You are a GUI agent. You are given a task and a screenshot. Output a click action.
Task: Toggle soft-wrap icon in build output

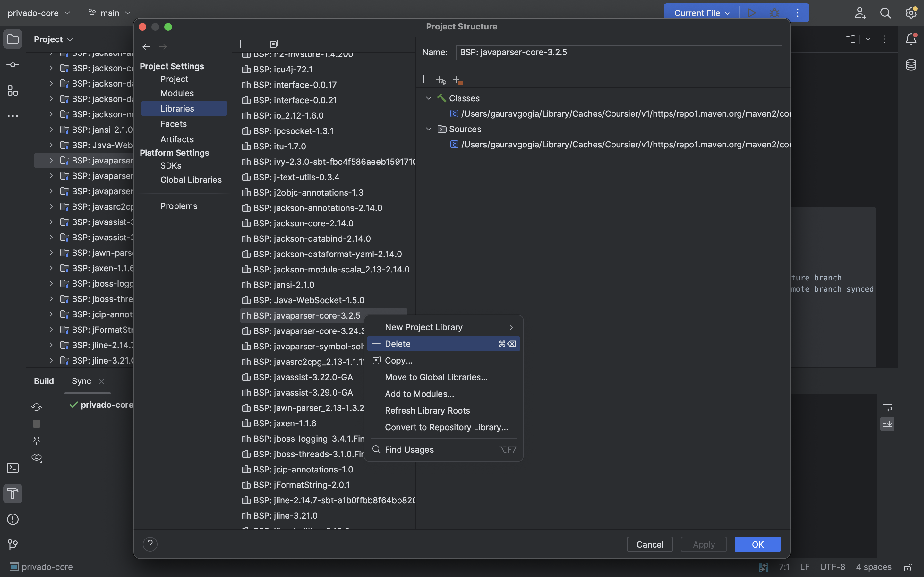(x=887, y=407)
